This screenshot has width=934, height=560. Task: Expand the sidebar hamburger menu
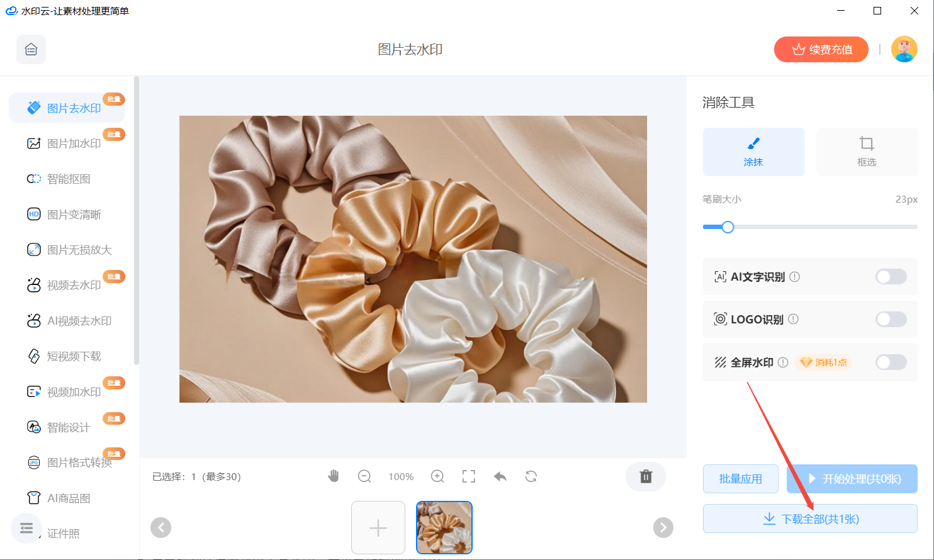click(26, 528)
